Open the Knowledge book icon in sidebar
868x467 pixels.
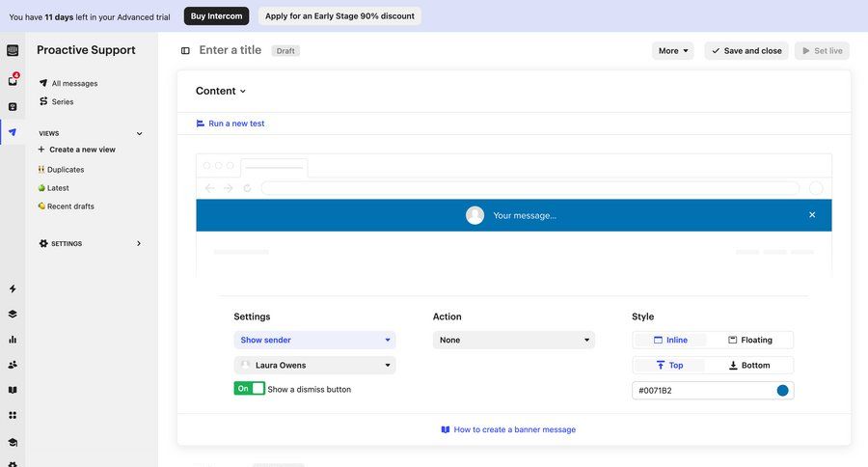(x=13, y=390)
